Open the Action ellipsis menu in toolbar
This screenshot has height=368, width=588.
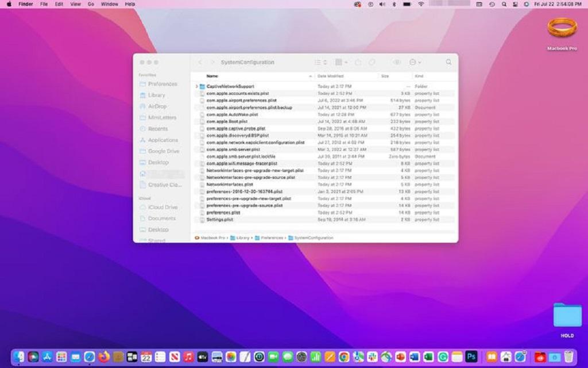[x=415, y=62]
